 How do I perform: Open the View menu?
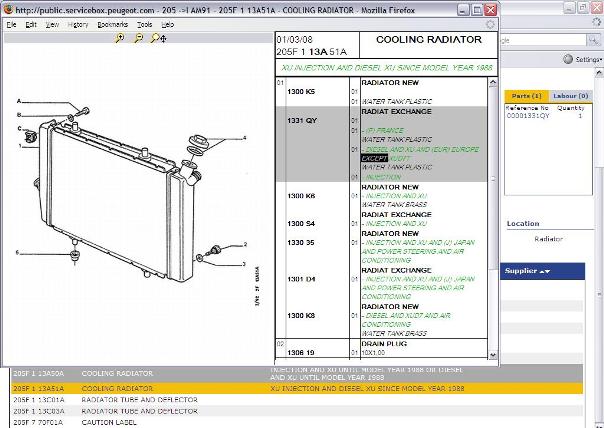(52, 25)
